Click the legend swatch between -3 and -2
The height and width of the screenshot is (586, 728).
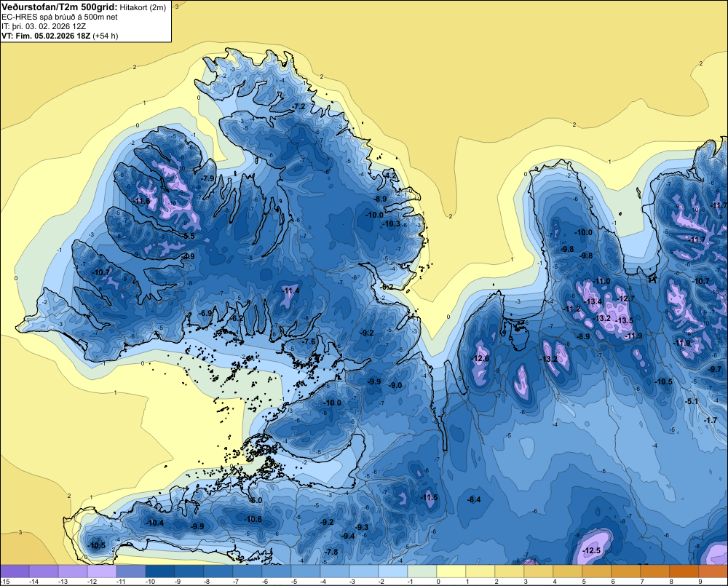364,571
